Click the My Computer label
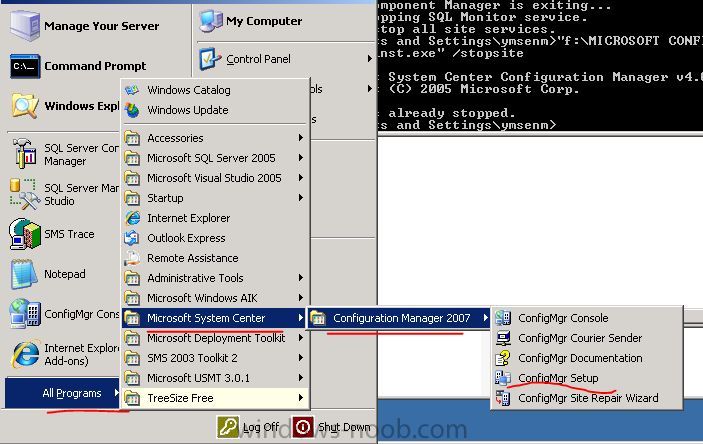 (264, 21)
